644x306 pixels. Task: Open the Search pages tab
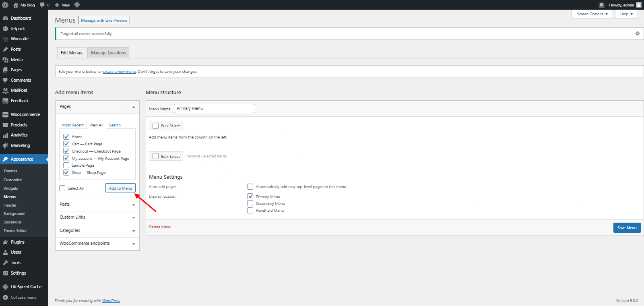coord(115,125)
